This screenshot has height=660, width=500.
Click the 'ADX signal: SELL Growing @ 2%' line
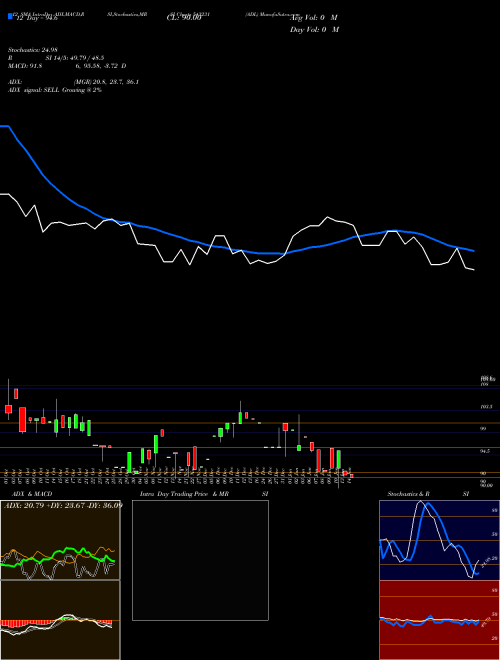click(x=55, y=90)
